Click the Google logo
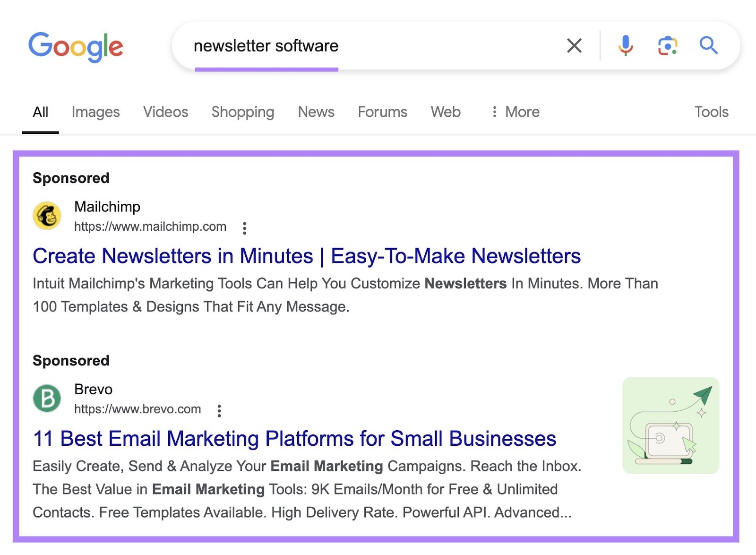 click(76, 46)
